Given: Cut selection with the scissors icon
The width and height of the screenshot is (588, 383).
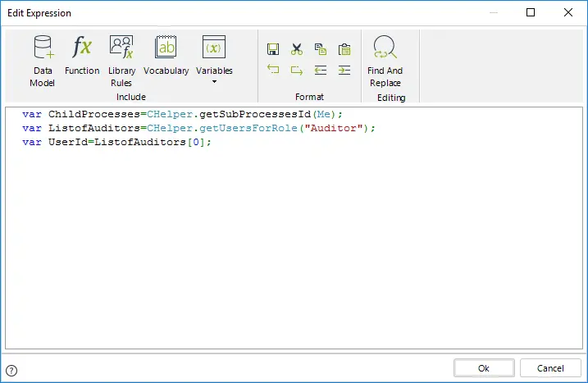Looking at the screenshot, I should pos(297,49).
